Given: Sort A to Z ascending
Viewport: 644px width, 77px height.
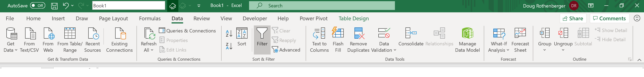Looking at the screenshot, I should coord(229,33).
